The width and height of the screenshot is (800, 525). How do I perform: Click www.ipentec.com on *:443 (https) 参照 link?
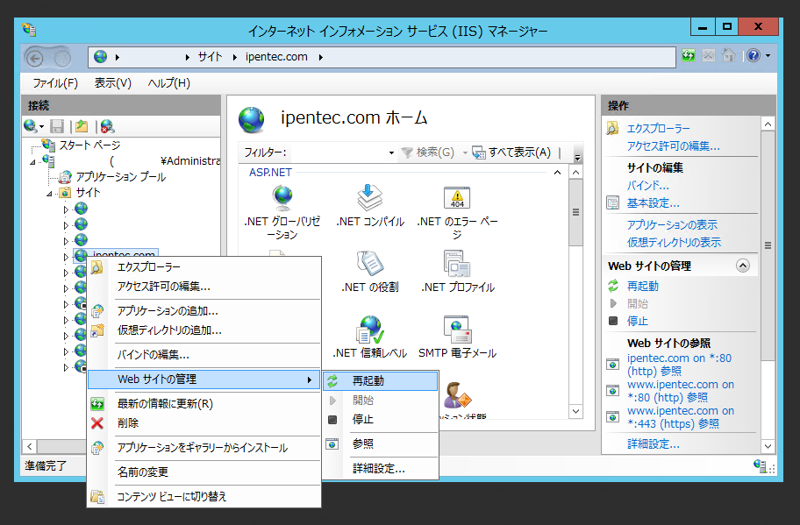pos(681,417)
